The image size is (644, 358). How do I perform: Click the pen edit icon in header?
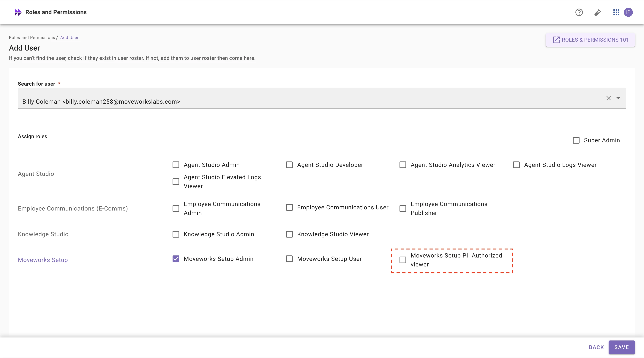click(597, 12)
